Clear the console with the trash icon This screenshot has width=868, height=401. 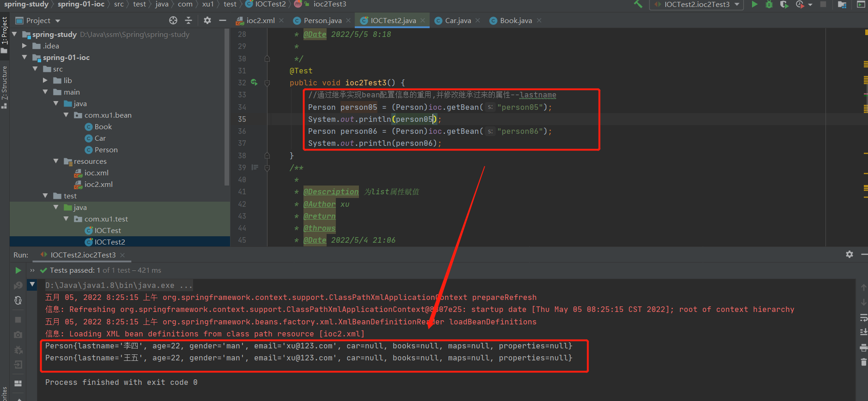click(x=863, y=362)
